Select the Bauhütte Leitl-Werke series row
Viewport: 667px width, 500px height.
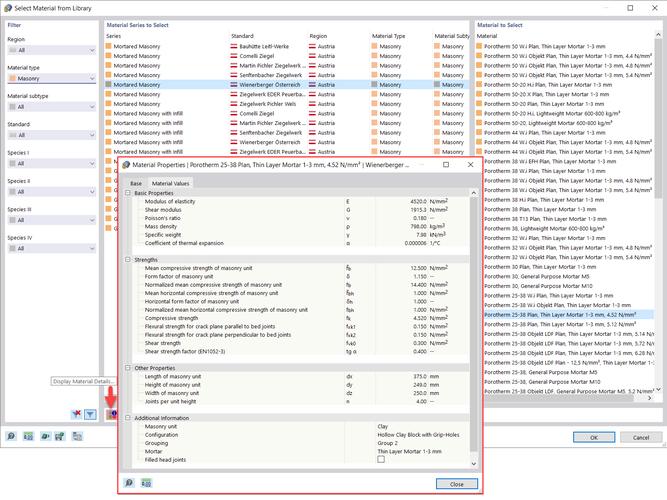click(x=286, y=46)
